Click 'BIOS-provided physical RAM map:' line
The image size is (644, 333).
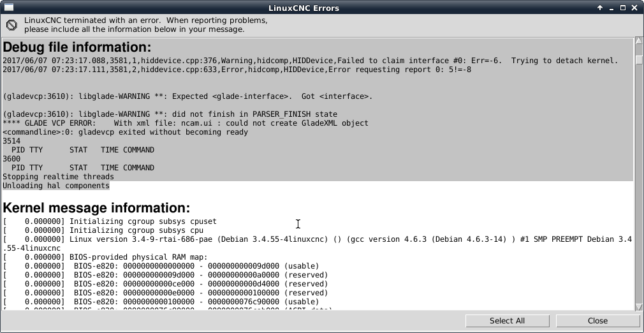click(x=105, y=257)
